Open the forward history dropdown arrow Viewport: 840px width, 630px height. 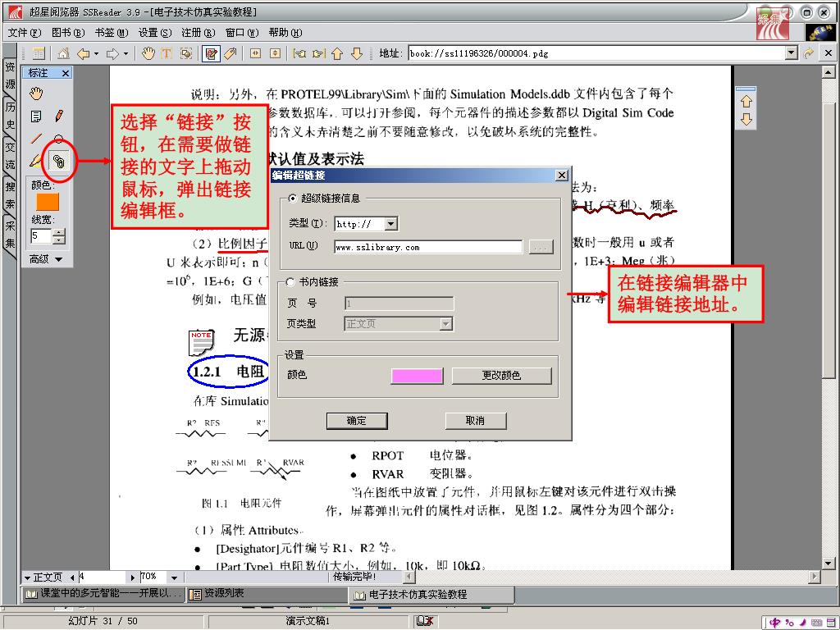coord(126,53)
